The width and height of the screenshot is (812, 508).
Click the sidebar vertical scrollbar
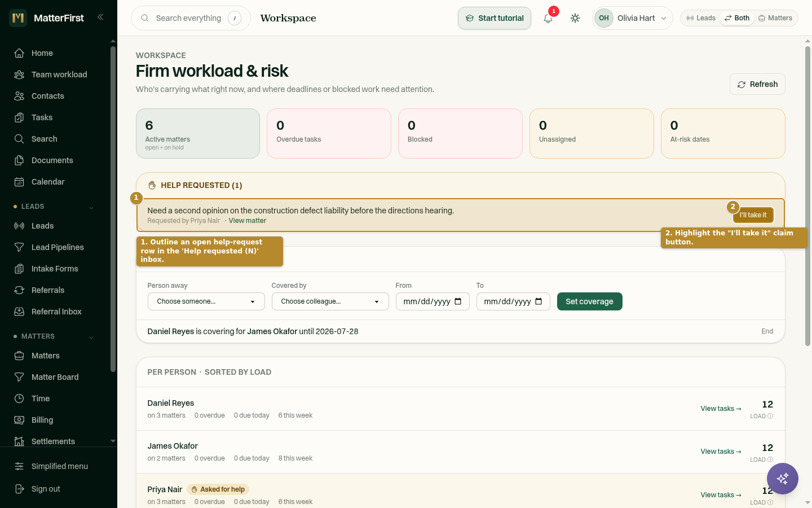(113, 209)
